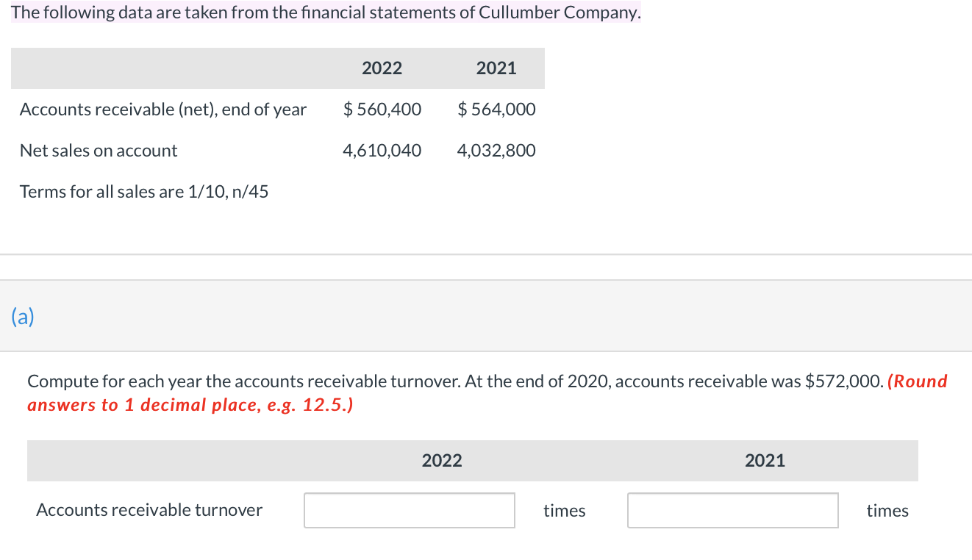Click the red rounding instruction text
This screenshot has height=560, width=972.
pyautogui.click(x=487, y=393)
